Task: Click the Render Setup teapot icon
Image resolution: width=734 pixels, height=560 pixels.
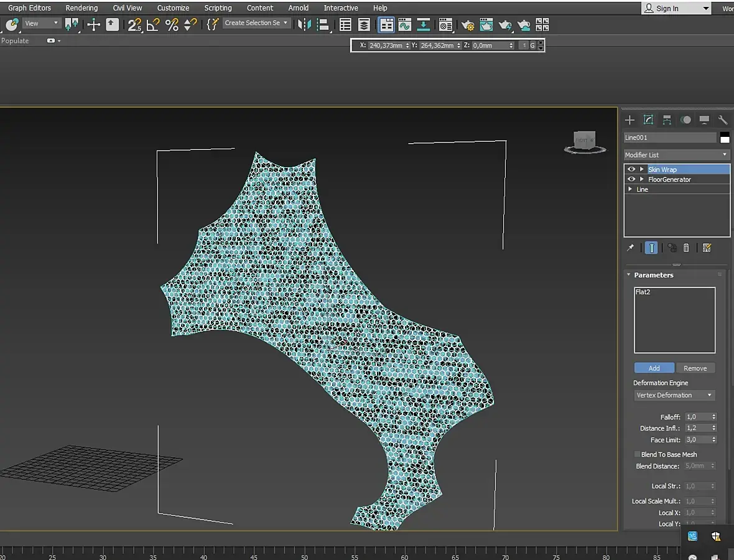Action: coord(468,25)
